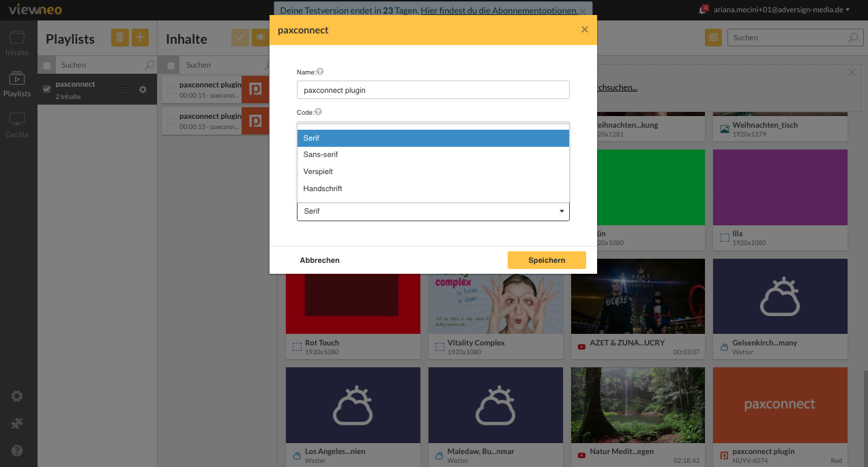Select the AZET & ZUNA video thumbnail

click(638, 296)
